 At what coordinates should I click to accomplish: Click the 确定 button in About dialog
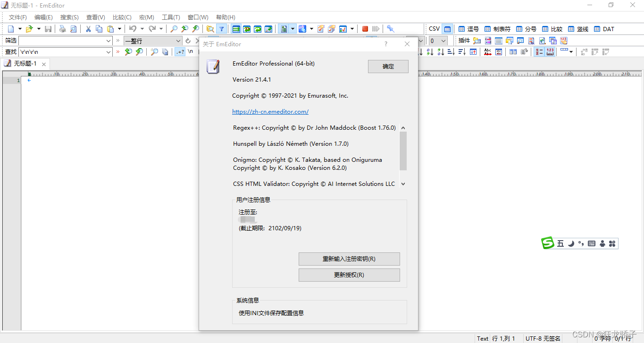click(x=388, y=67)
